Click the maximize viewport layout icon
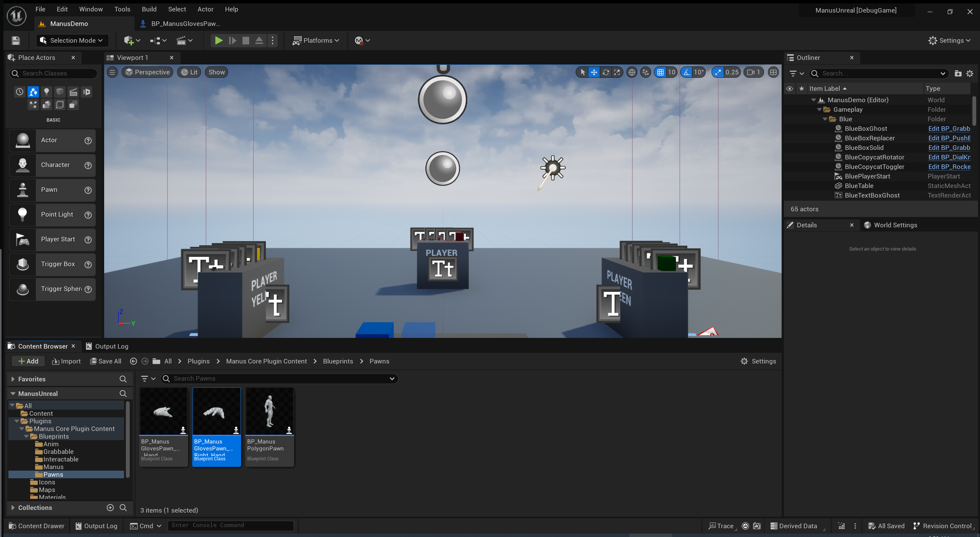 pos(773,72)
